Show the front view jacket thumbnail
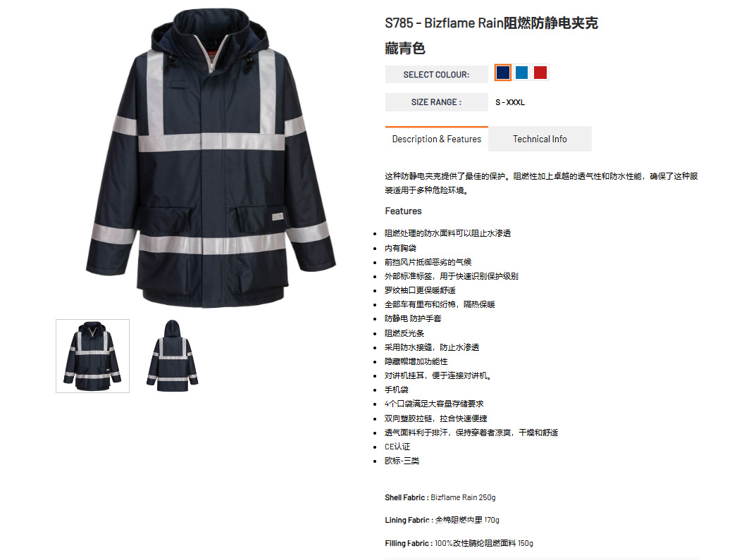The height and width of the screenshot is (560, 744). (92, 356)
